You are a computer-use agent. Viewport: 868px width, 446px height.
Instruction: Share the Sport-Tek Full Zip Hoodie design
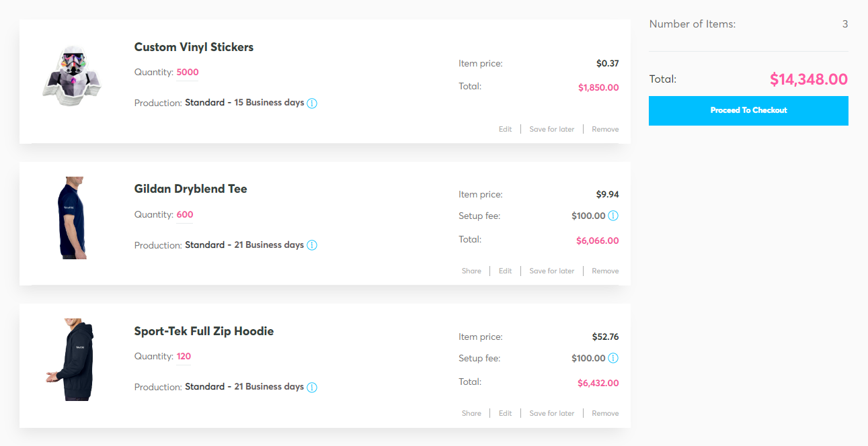(471, 413)
